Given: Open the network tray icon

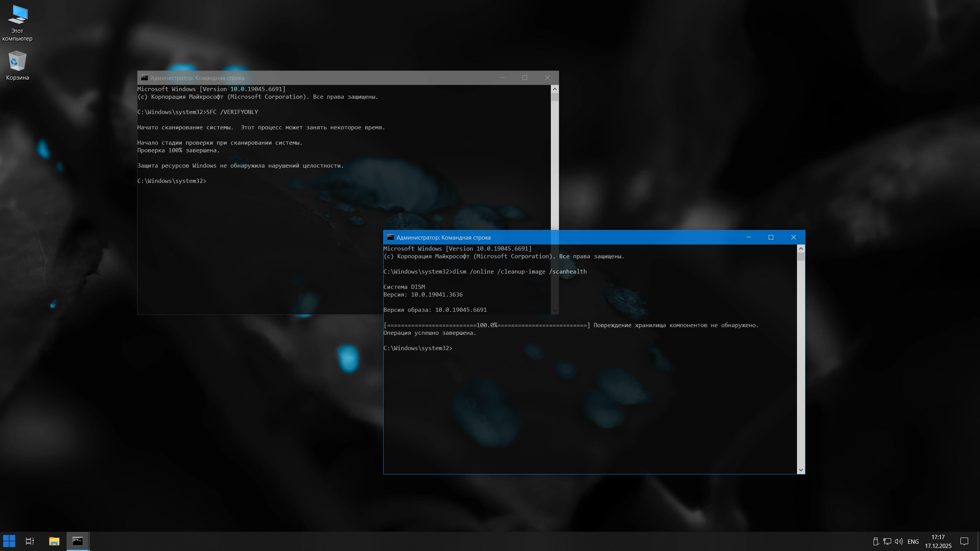Looking at the screenshot, I should click(x=887, y=541).
